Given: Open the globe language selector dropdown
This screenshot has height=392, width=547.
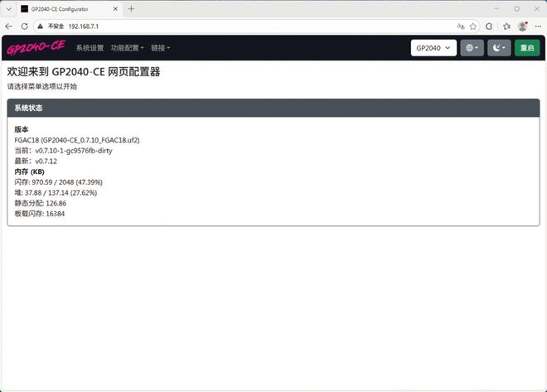Looking at the screenshot, I should click(x=472, y=48).
